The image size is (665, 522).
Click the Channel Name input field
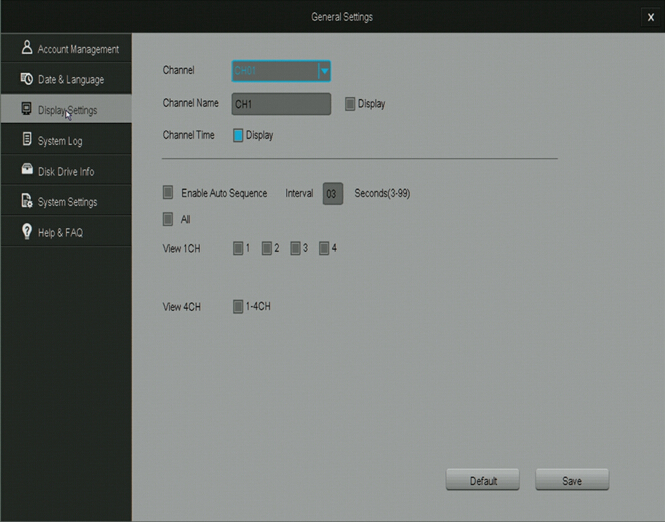click(281, 104)
